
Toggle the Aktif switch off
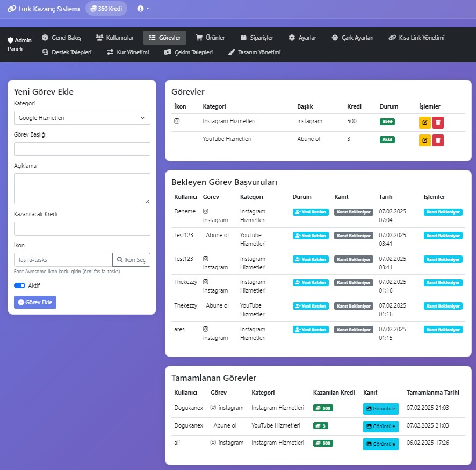19,286
